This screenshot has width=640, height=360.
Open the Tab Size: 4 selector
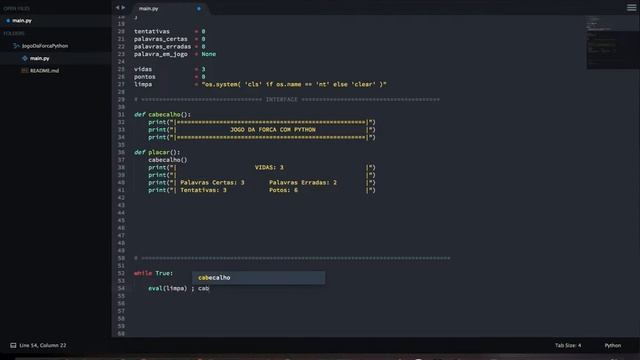tap(568, 345)
